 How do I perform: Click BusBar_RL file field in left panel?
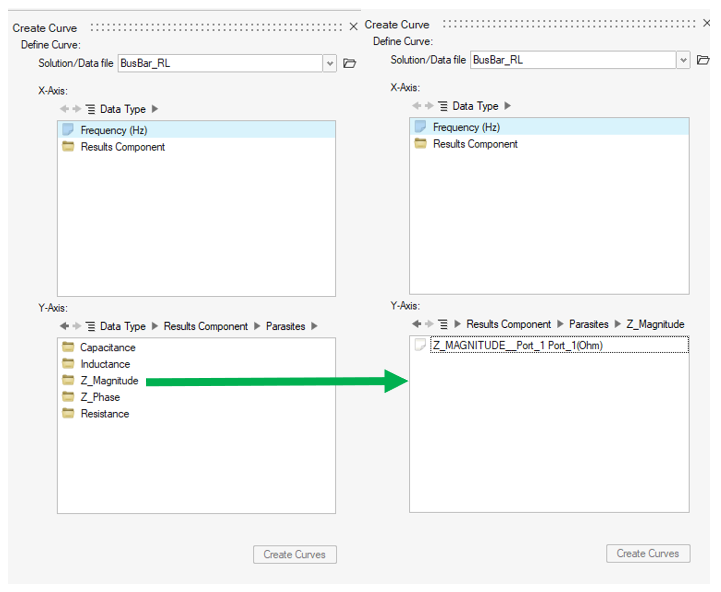pyautogui.click(x=220, y=63)
